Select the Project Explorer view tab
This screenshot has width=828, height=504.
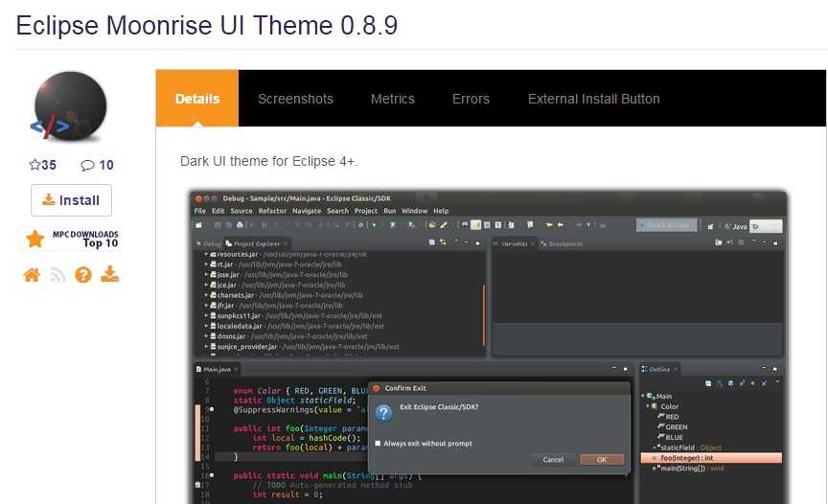[x=256, y=243]
